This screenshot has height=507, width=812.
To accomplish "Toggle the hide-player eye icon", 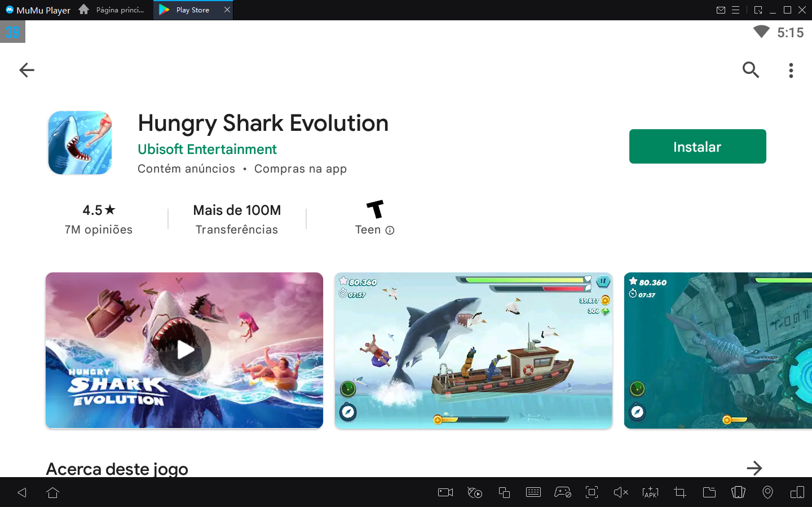I will 474,492.
